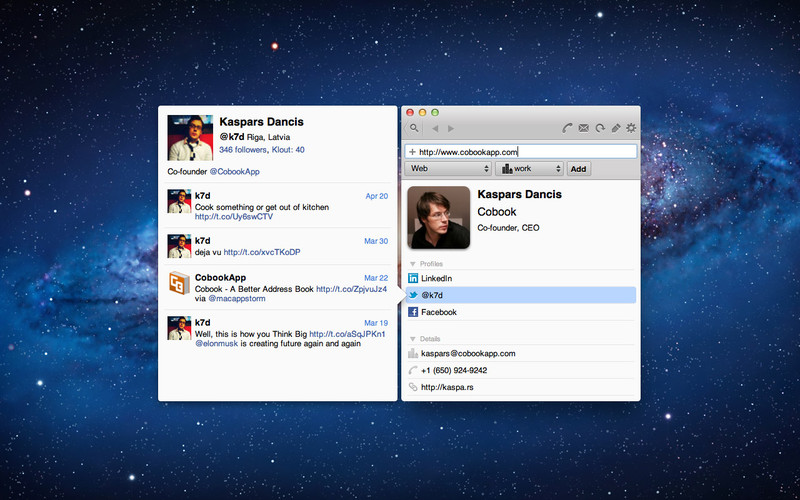Go back with the left arrow
This screenshot has width=800, height=500.
435,128
